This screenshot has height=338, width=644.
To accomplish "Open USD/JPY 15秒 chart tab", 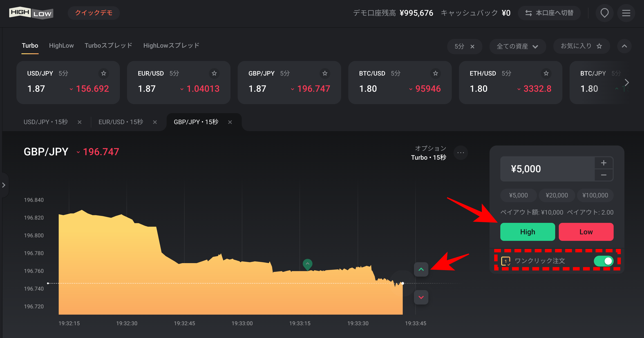I will pyautogui.click(x=46, y=122).
